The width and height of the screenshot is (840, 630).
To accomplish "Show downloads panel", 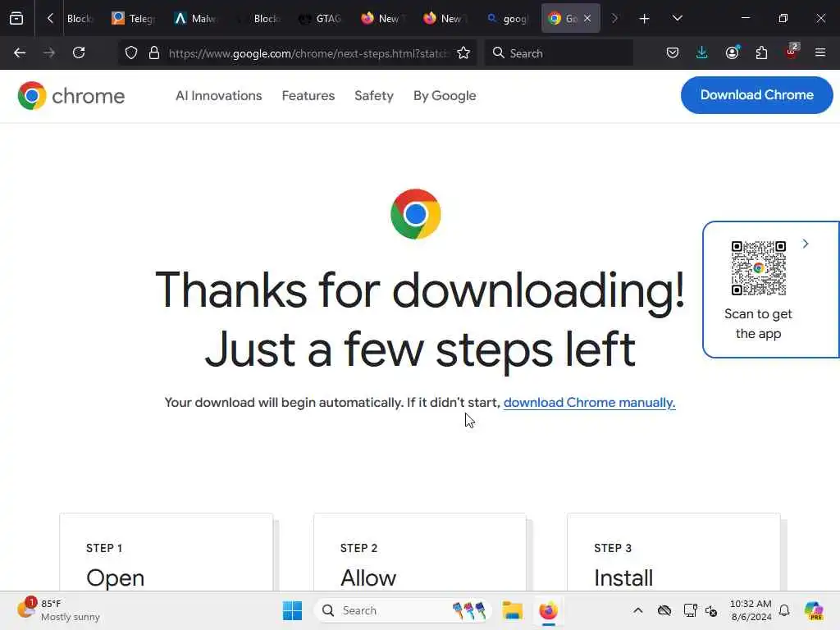I will pyautogui.click(x=702, y=53).
